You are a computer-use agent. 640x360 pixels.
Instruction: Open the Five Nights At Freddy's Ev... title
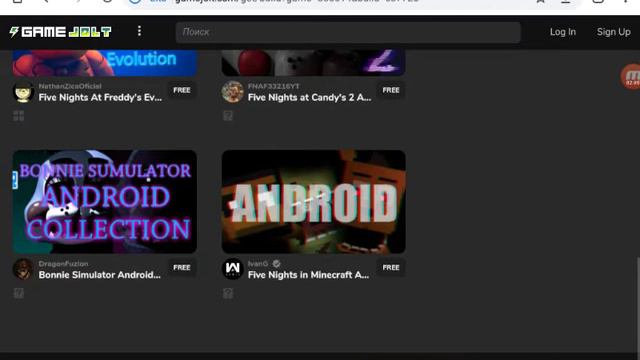coord(100,98)
